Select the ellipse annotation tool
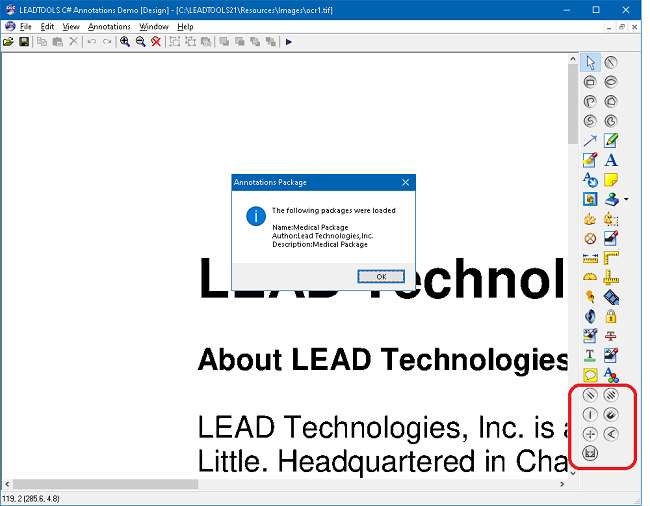Image resolution: width=650 pixels, height=506 pixels. click(611, 82)
